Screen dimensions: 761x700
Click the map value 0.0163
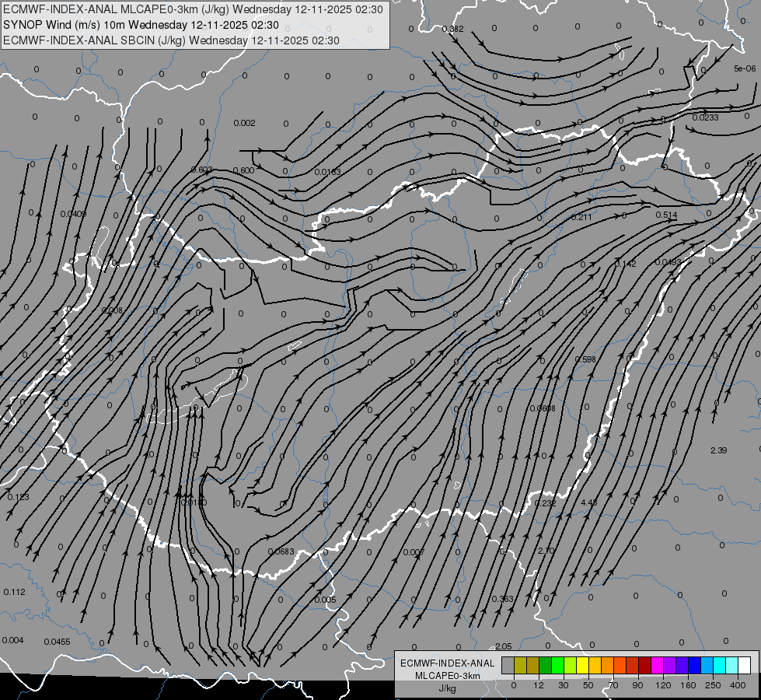[327, 172]
